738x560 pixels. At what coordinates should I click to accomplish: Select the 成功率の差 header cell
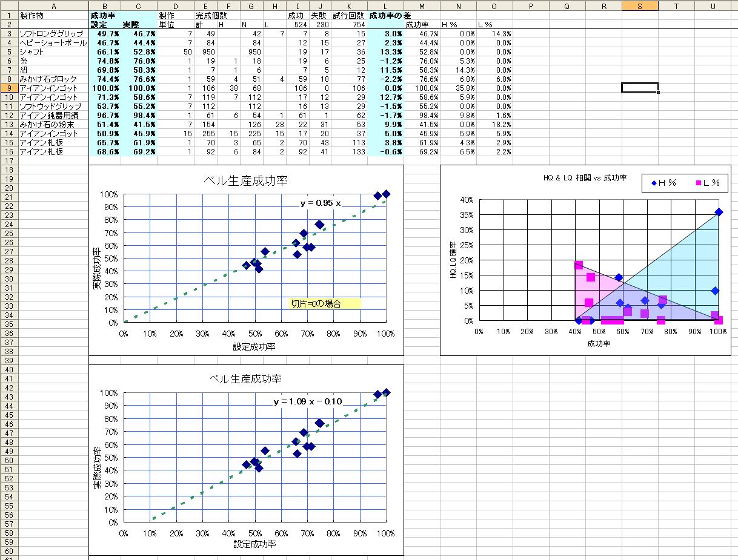[386, 15]
